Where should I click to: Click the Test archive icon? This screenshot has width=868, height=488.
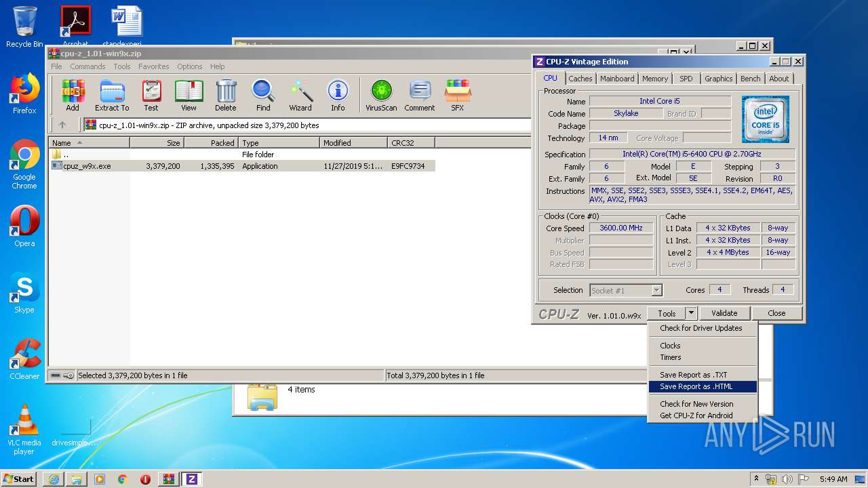coord(151,96)
